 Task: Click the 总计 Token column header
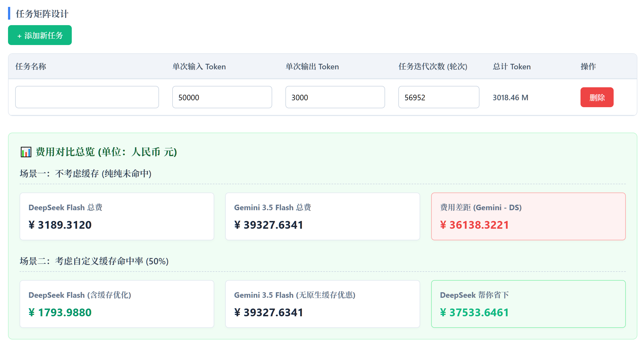point(512,67)
